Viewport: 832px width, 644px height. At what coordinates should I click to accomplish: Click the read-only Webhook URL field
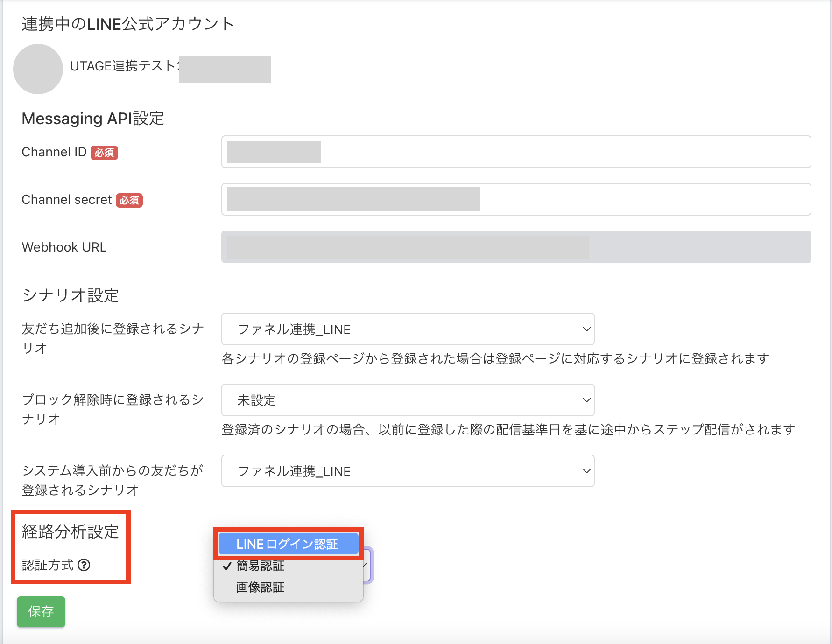click(x=515, y=247)
